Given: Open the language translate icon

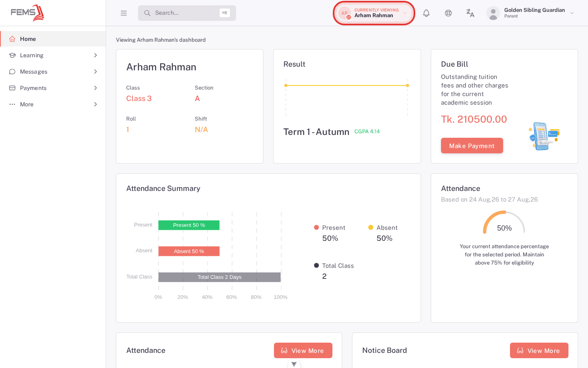Looking at the screenshot, I should coord(470,13).
